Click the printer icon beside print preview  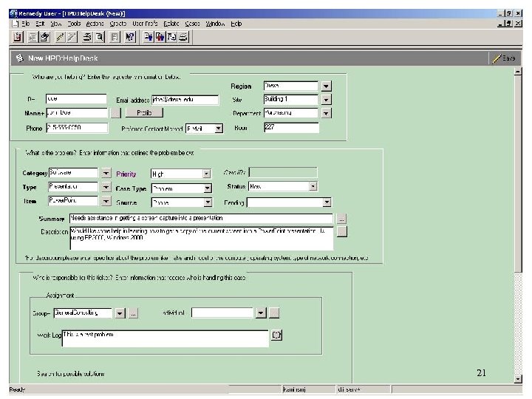[87, 37]
